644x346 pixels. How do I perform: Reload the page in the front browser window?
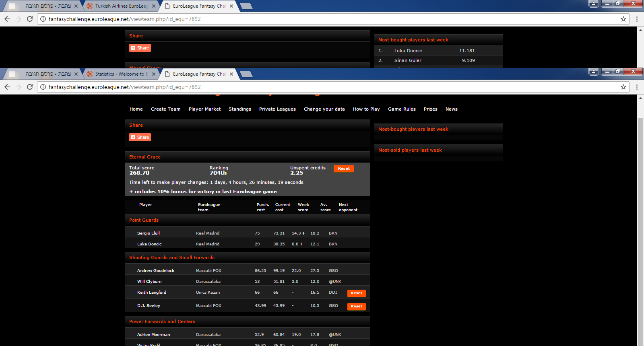coord(30,87)
